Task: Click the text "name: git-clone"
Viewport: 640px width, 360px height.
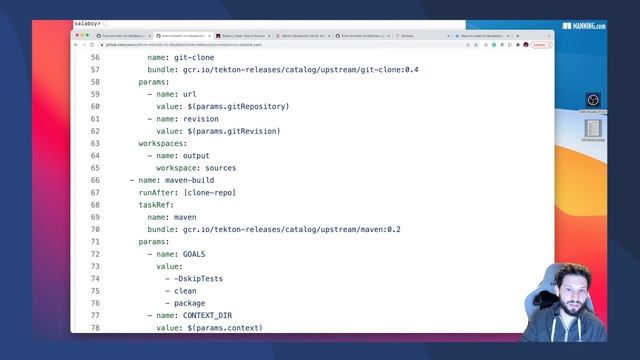Action: coord(181,58)
